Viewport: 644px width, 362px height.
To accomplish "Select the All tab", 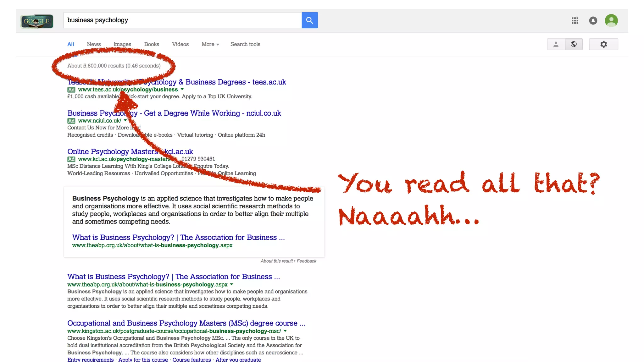I will coord(71,44).
